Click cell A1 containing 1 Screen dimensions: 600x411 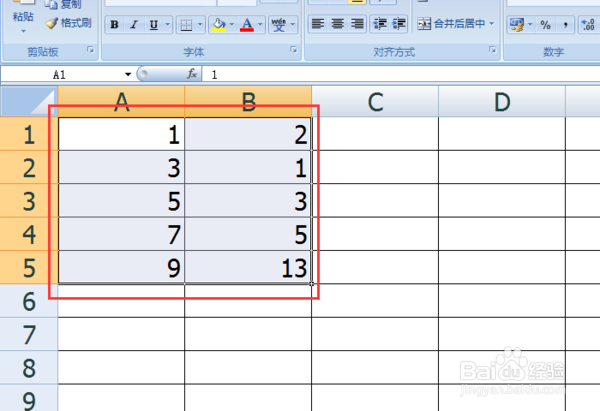click(121, 134)
